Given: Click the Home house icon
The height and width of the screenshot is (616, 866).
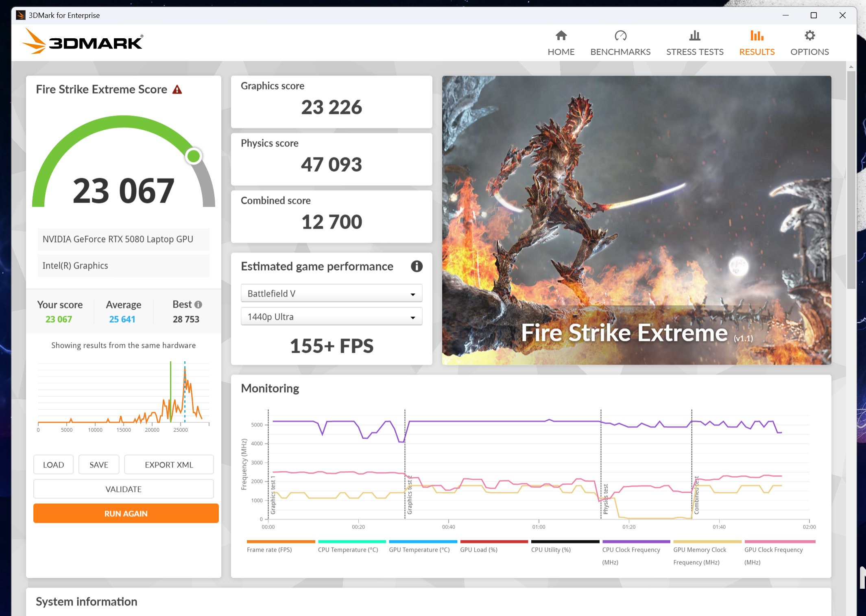Looking at the screenshot, I should (561, 36).
